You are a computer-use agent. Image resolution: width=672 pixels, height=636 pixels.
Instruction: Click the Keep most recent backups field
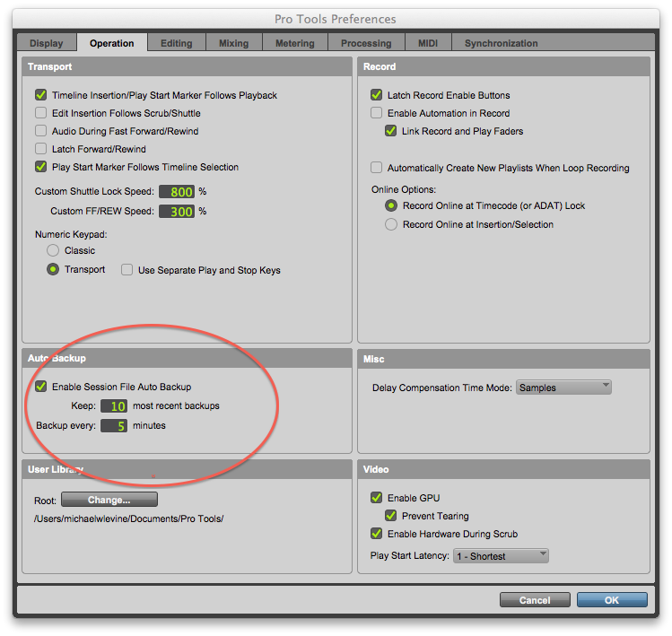coord(114,405)
